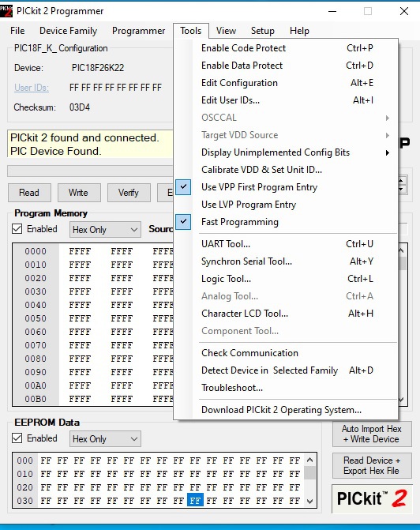Click EEPROM scrollbar down arrow
This screenshot has width=420, height=530.
[x=309, y=501]
